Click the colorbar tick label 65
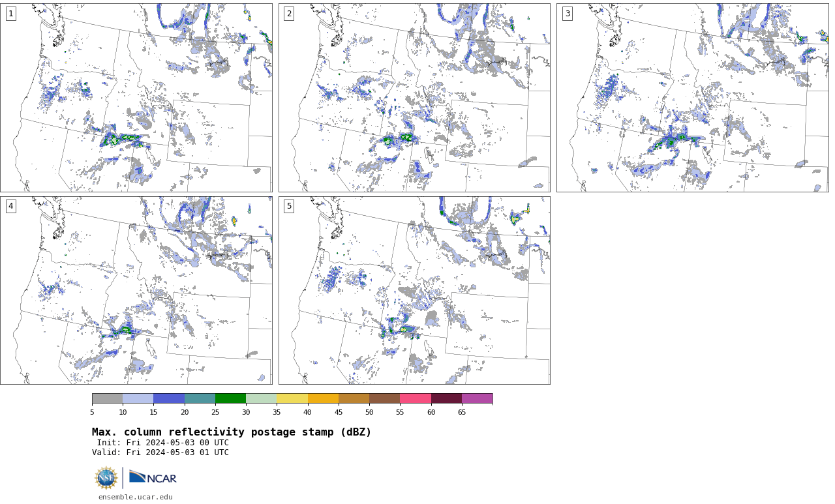 click(x=462, y=412)
